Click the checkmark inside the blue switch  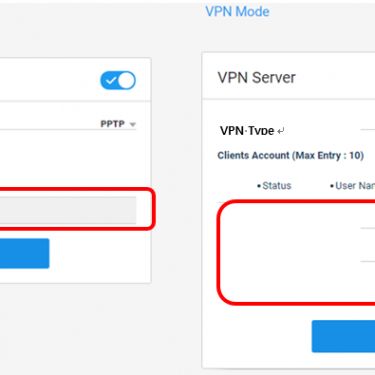pos(111,80)
